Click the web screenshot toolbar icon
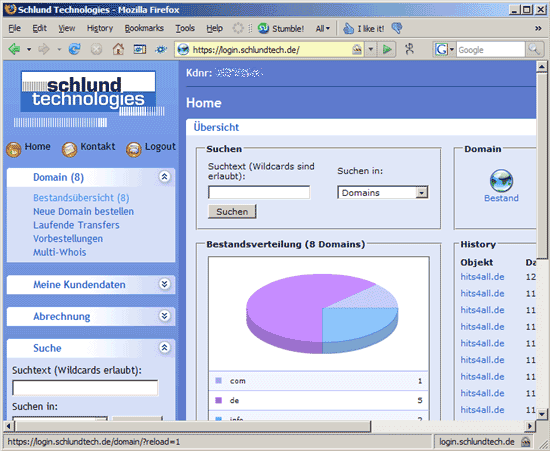Screen dimensions: 550x451 139,49
